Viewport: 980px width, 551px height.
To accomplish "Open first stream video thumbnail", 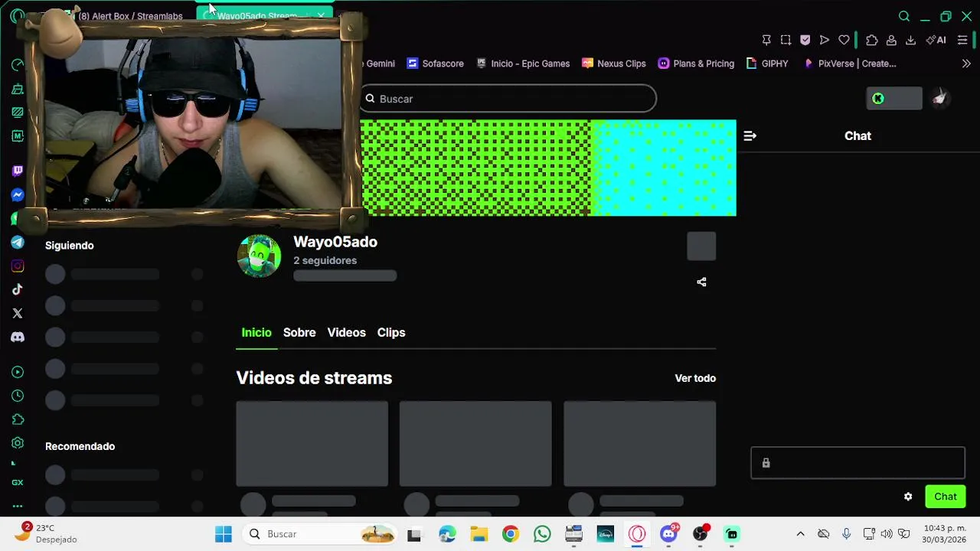I will click(312, 444).
